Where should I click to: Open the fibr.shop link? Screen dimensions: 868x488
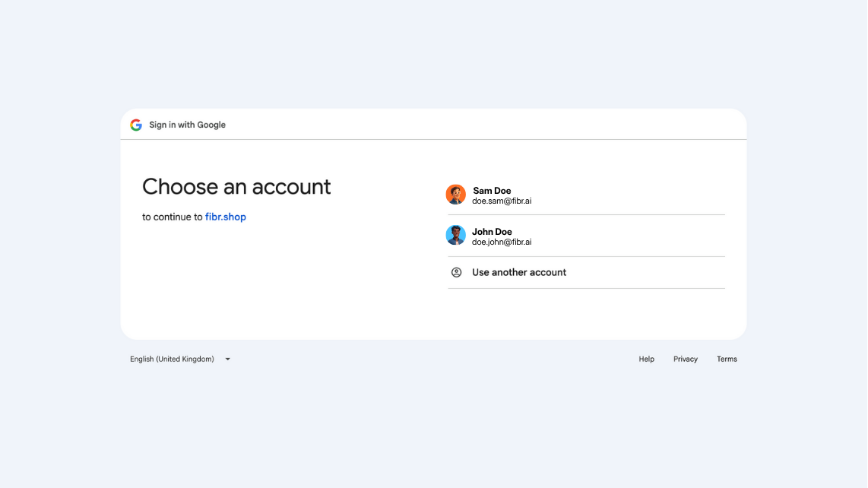(225, 217)
